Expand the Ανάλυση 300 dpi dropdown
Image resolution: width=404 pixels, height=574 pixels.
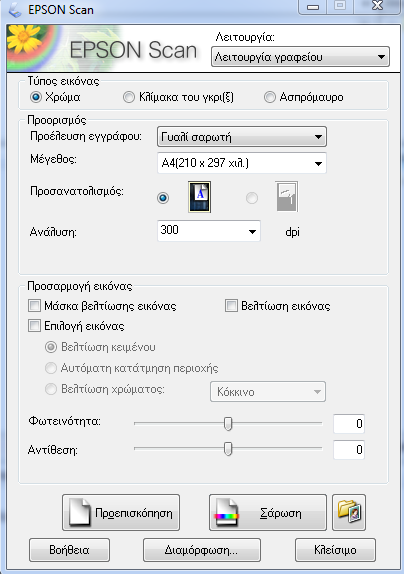[x=209, y=231]
